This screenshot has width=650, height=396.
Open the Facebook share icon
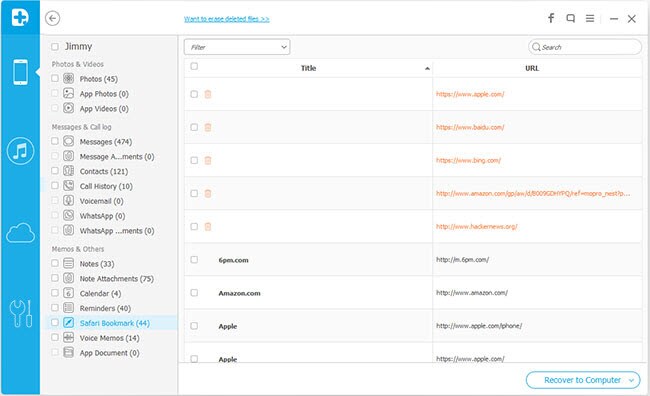551,18
